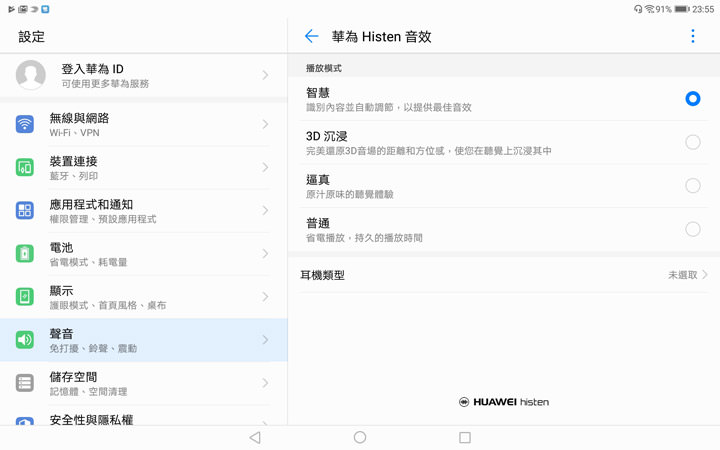Tap the blue notification icon in status bar

tap(45, 9)
